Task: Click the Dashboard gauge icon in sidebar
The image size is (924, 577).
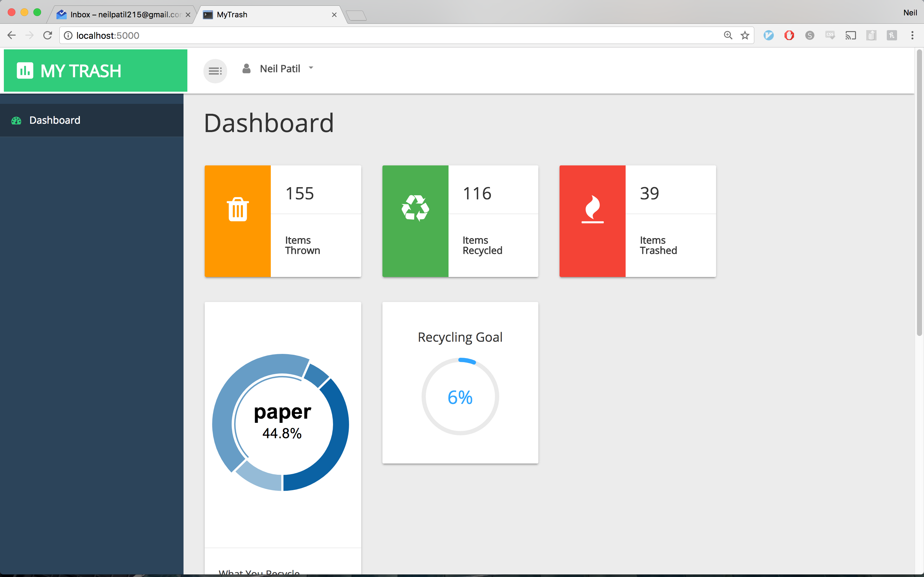Action: [16, 121]
